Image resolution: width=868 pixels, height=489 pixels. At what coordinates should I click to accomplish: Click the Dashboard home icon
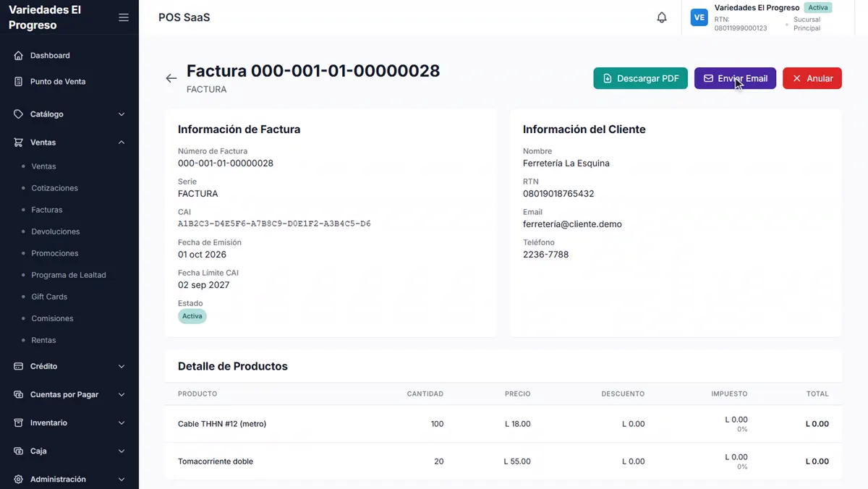pos(19,55)
